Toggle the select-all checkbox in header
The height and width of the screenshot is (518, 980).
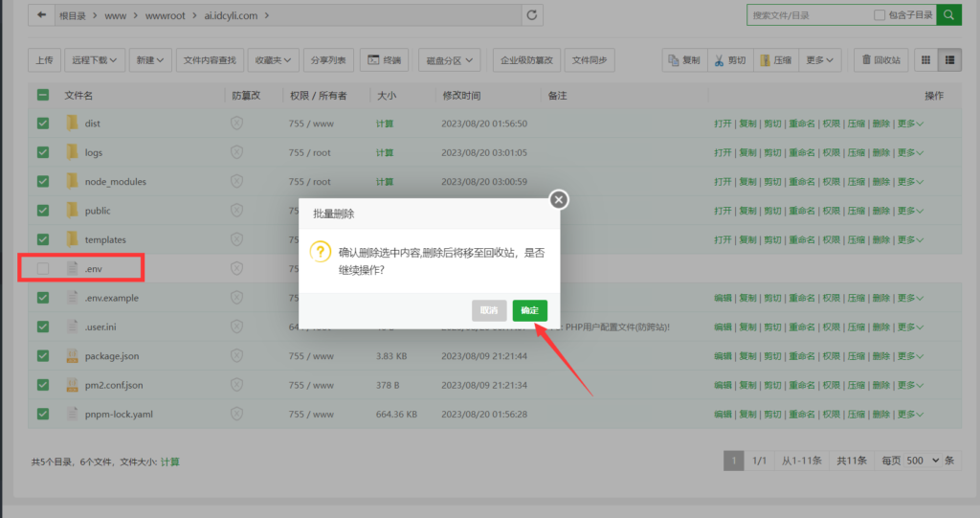[43, 96]
